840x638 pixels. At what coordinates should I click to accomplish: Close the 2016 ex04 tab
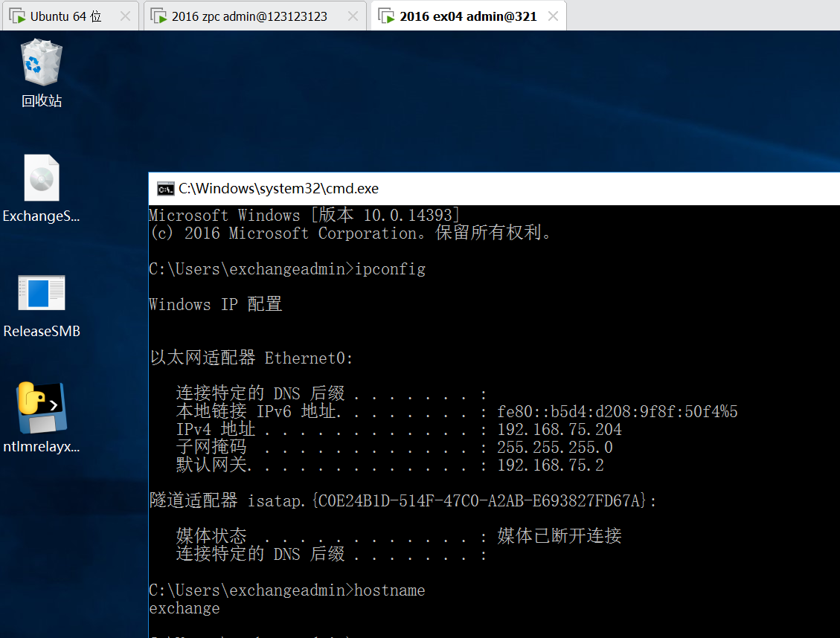(x=553, y=16)
